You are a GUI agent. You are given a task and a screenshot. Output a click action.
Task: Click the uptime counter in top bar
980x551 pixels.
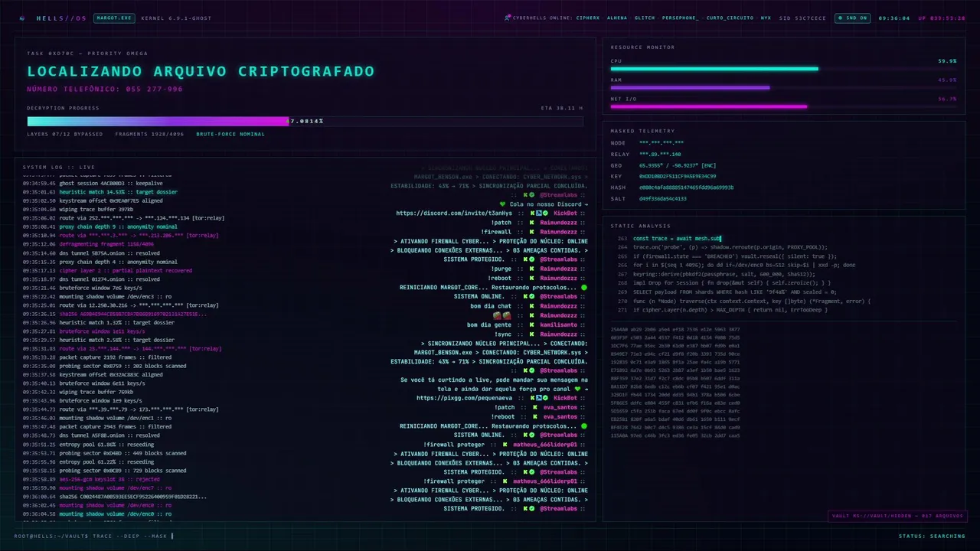[941, 18]
